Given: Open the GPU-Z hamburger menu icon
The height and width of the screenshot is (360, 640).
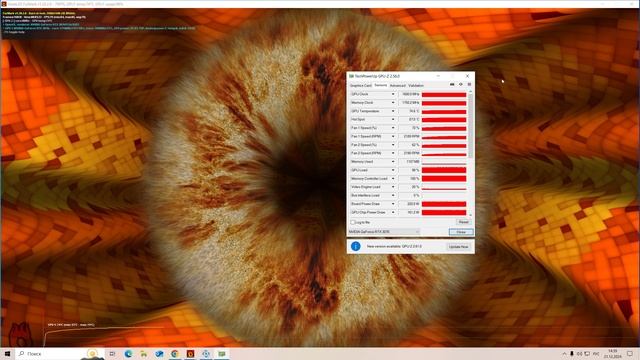Looking at the screenshot, I should pyautogui.click(x=469, y=84).
